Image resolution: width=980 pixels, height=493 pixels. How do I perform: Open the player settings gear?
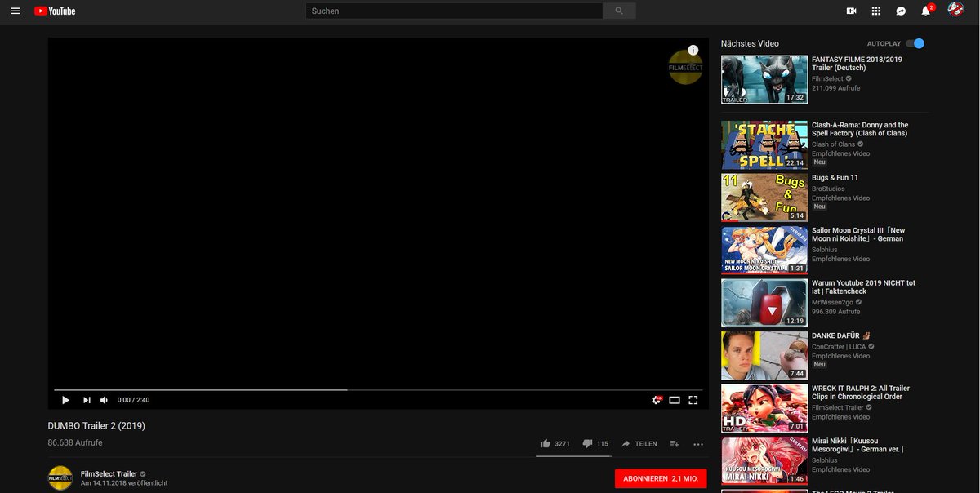click(656, 400)
